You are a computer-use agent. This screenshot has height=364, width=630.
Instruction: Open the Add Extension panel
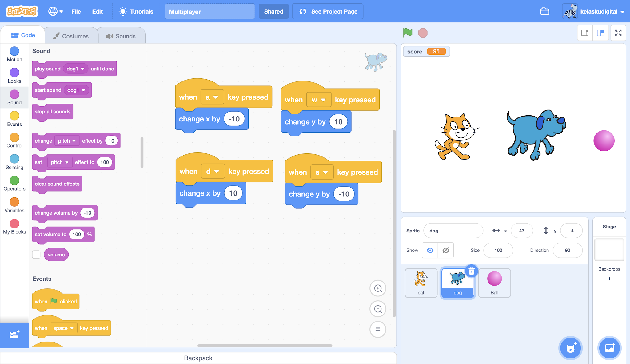pyautogui.click(x=14, y=335)
